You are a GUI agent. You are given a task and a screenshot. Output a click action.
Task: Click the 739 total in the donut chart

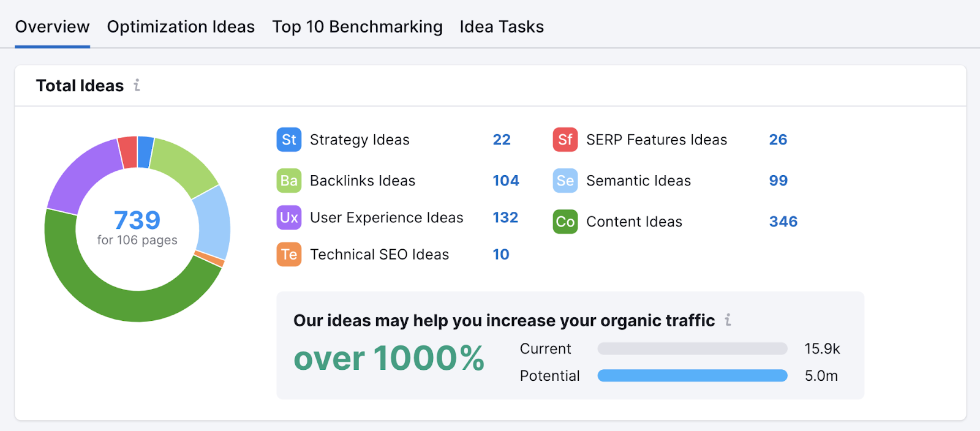(137, 220)
